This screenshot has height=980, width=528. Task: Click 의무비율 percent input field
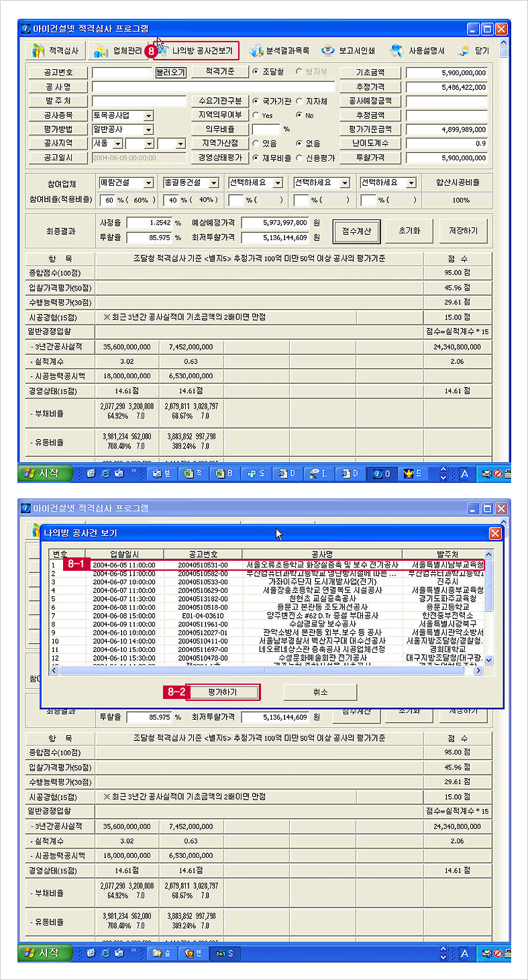pyautogui.click(x=266, y=129)
